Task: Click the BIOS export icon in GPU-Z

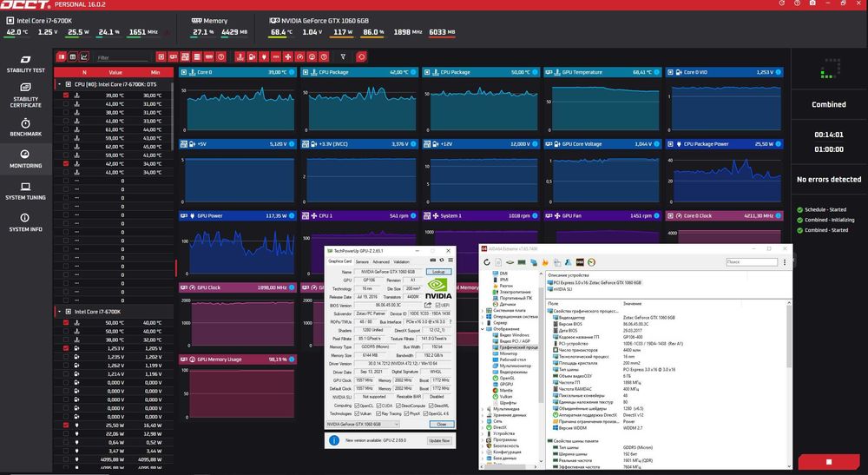Action: pos(428,305)
